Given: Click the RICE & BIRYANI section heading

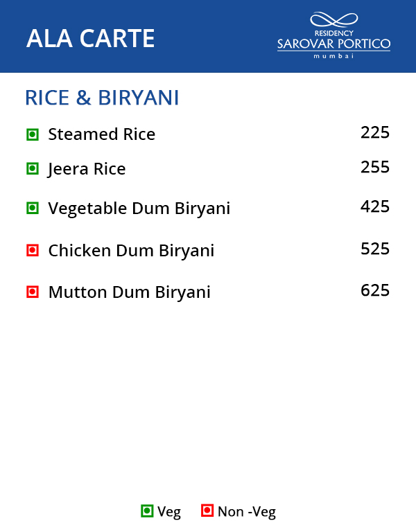Looking at the screenshot, I should point(102,98).
